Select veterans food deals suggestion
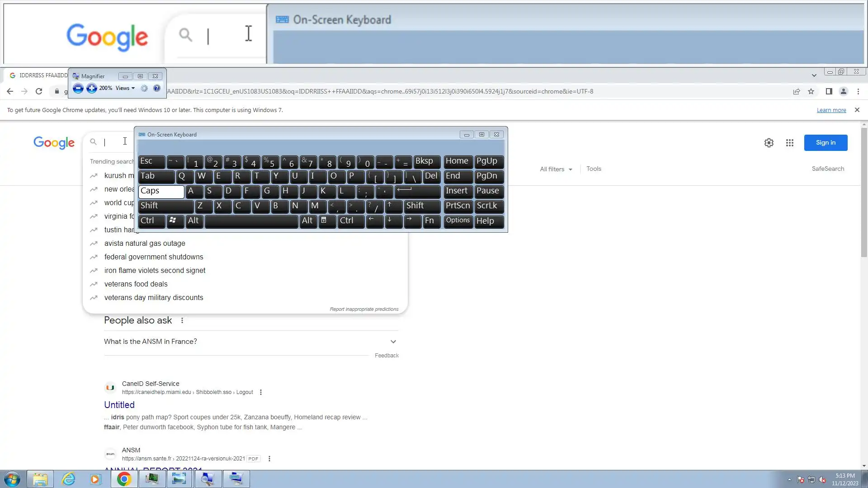The image size is (868, 488). click(136, 284)
